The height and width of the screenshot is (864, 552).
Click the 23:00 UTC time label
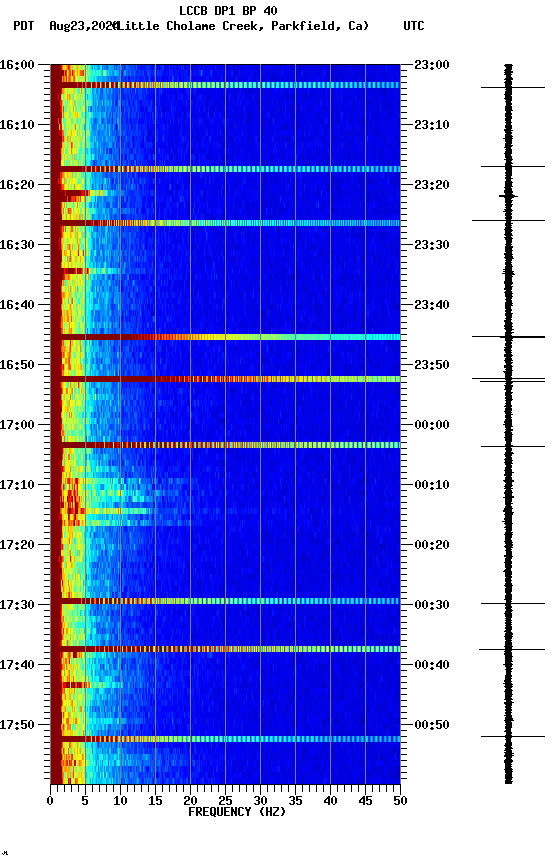click(432, 65)
